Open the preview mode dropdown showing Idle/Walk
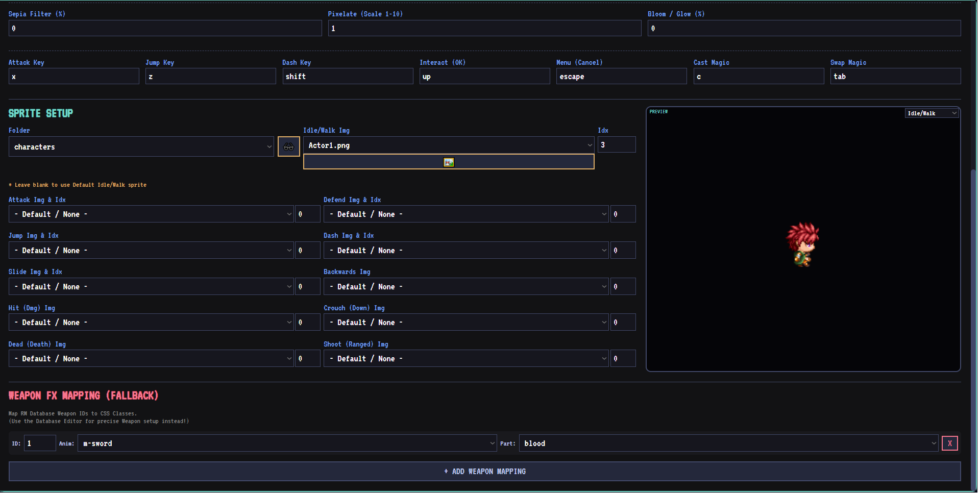980x493 pixels. pos(932,113)
